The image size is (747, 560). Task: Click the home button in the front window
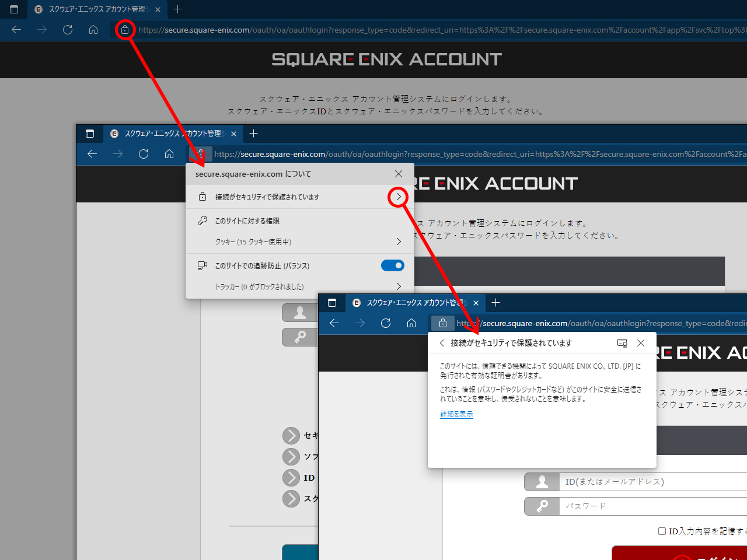tap(411, 323)
